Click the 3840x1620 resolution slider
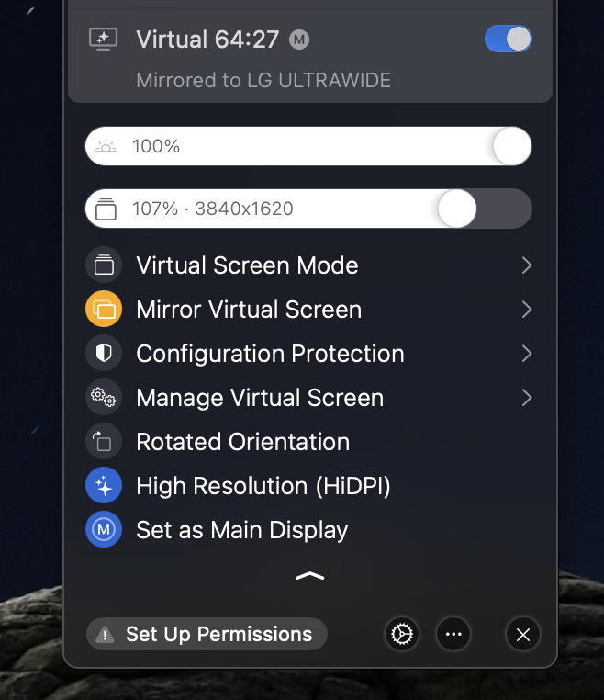The image size is (604, 700). [308, 209]
